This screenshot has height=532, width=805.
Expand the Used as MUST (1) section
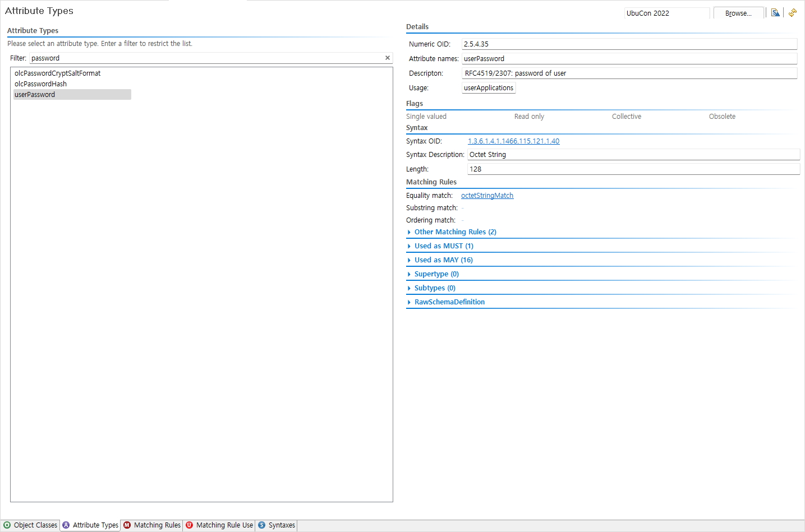443,246
